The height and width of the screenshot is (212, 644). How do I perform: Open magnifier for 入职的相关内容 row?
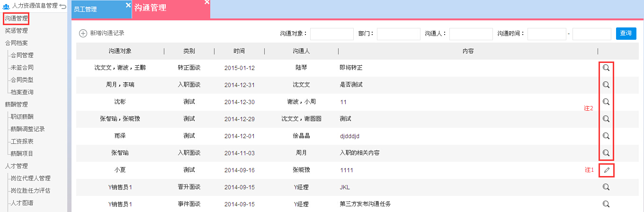pyautogui.click(x=606, y=153)
